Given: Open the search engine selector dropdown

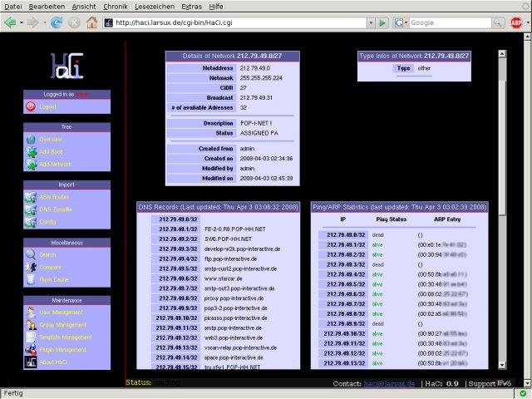Looking at the screenshot, I should coord(406,22).
